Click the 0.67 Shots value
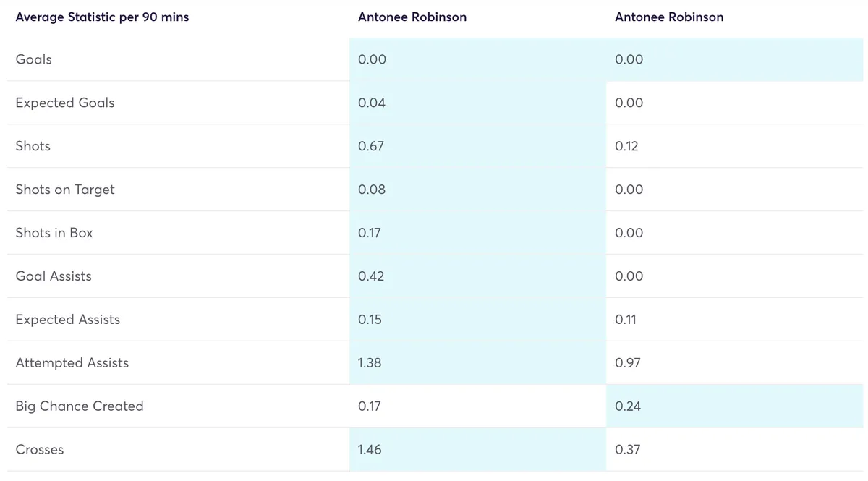Viewport: 868px width, 481px height. [x=371, y=146]
